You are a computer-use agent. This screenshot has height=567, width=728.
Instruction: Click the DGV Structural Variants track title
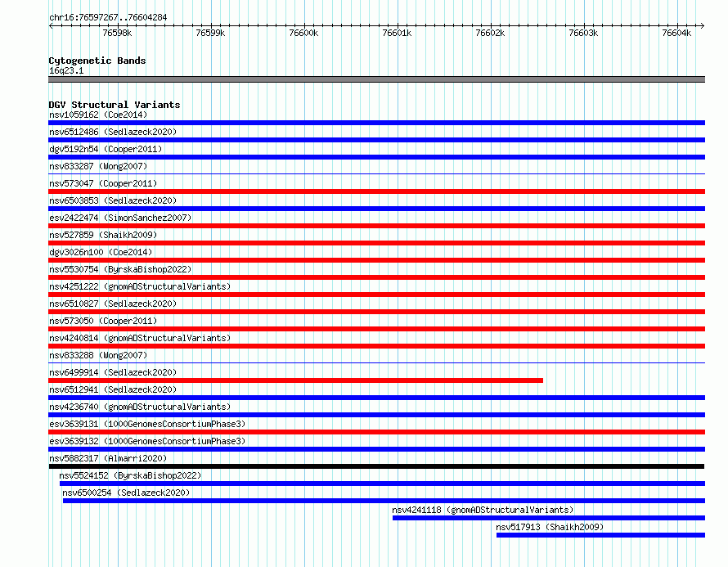(x=115, y=105)
